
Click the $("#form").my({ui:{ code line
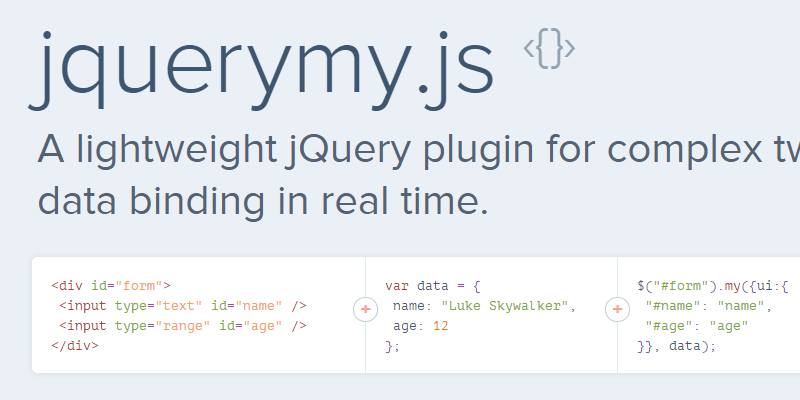[x=713, y=286]
